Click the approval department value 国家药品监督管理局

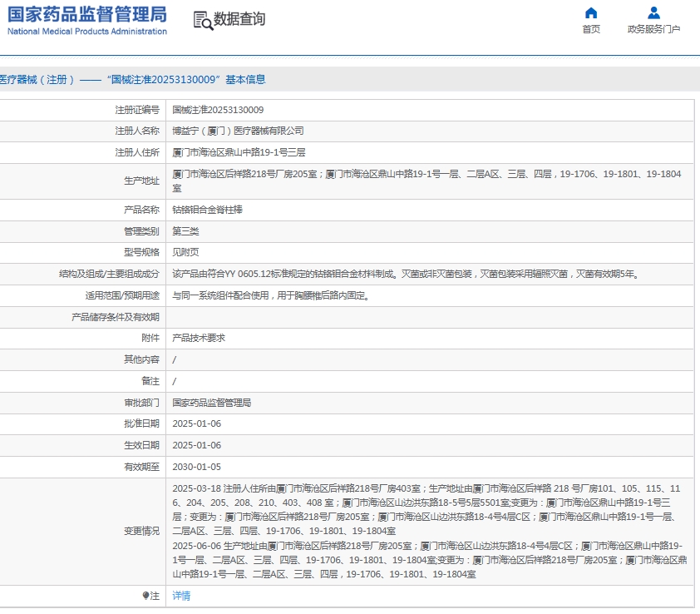click(x=211, y=403)
